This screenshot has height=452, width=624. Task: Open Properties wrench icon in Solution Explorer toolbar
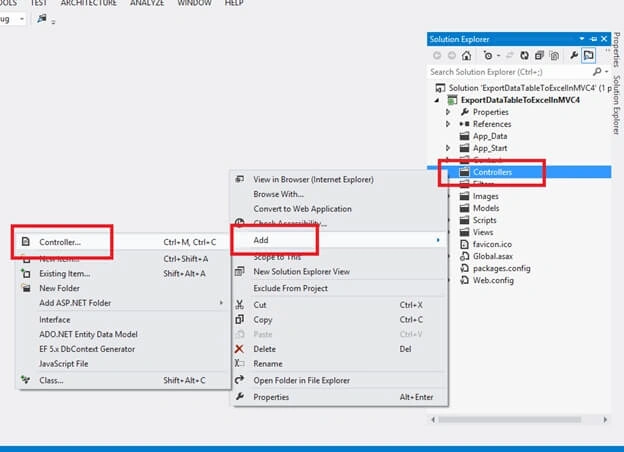573,55
